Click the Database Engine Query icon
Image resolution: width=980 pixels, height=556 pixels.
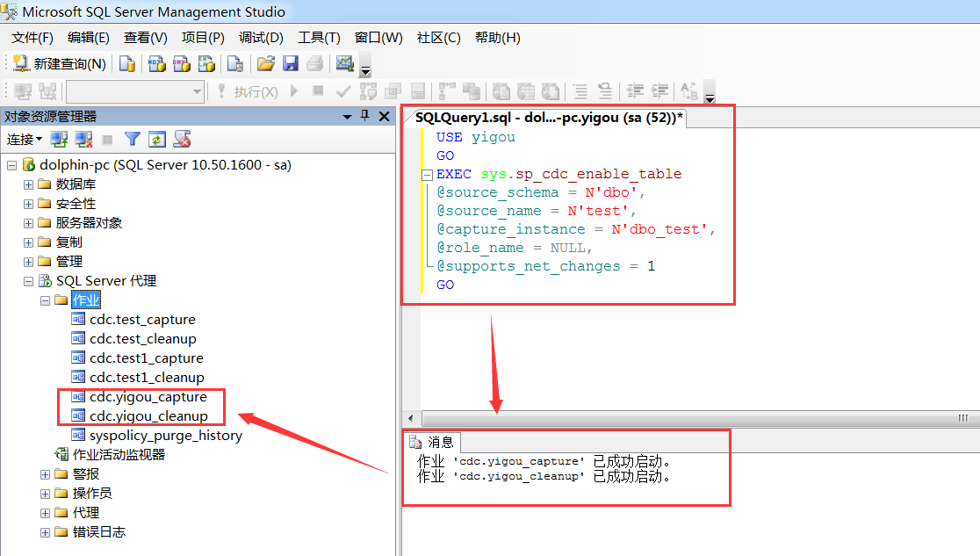[x=127, y=63]
